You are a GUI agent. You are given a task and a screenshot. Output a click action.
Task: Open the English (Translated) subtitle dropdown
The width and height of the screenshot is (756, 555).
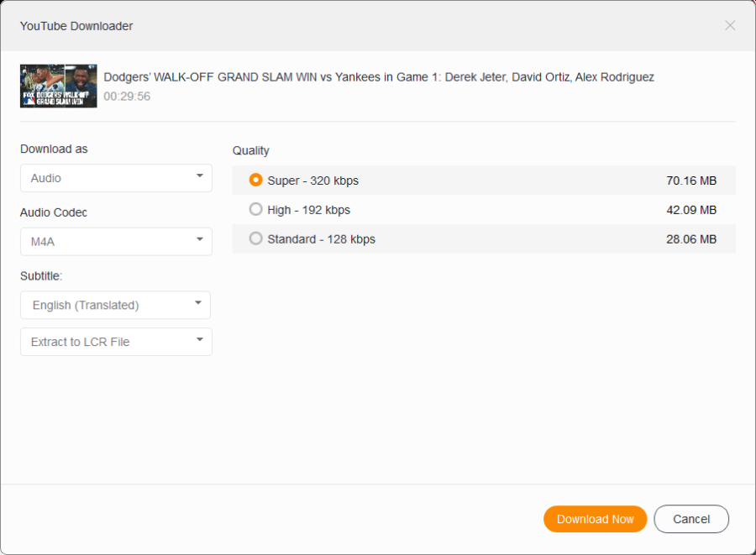(115, 305)
